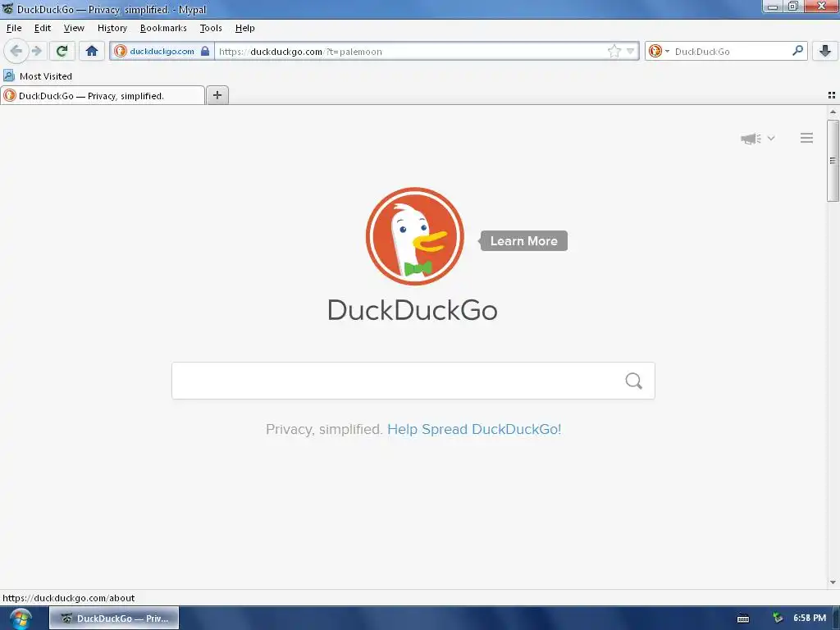840x630 pixels.
Task: Click the 6:58 PM clock
Action: click(x=810, y=619)
